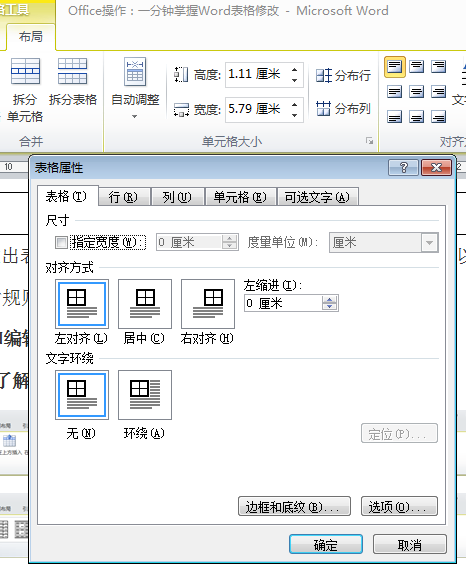Select Align Top Left icon
The width and height of the screenshot is (466, 571).
point(395,67)
